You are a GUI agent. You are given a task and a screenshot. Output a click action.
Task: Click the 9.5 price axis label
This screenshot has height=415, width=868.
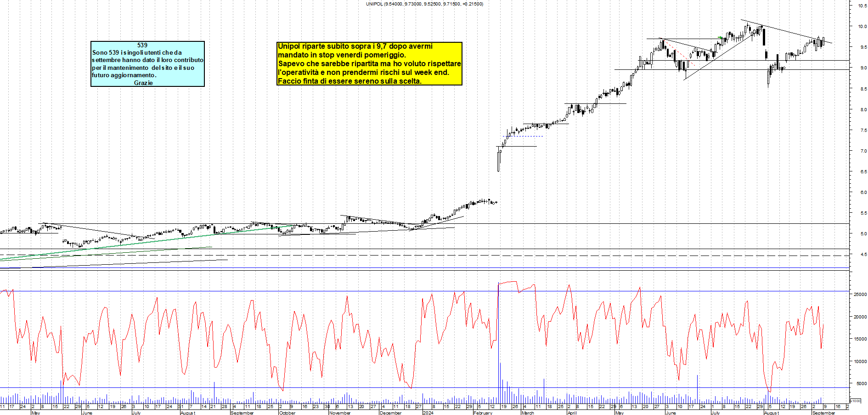863,47
